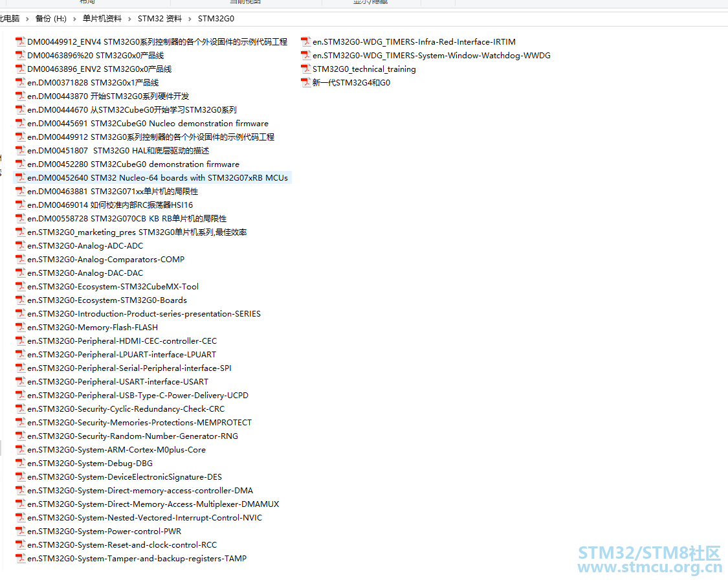
Task: Select file en.STM32G0-System-Reset-and-clock-control-RCC
Action: (x=116, y=545)
